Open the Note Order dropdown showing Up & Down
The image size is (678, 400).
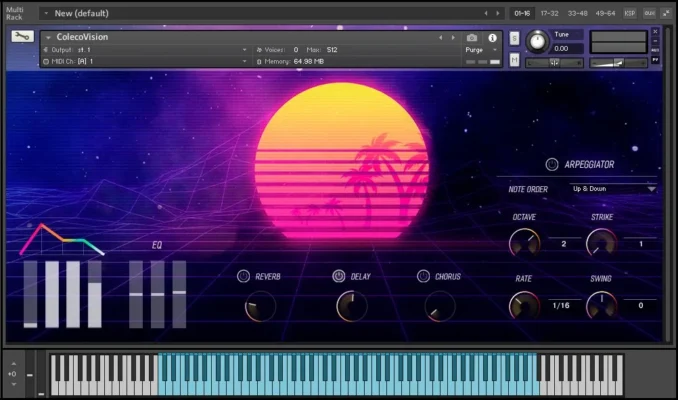[x=613, y=189]
